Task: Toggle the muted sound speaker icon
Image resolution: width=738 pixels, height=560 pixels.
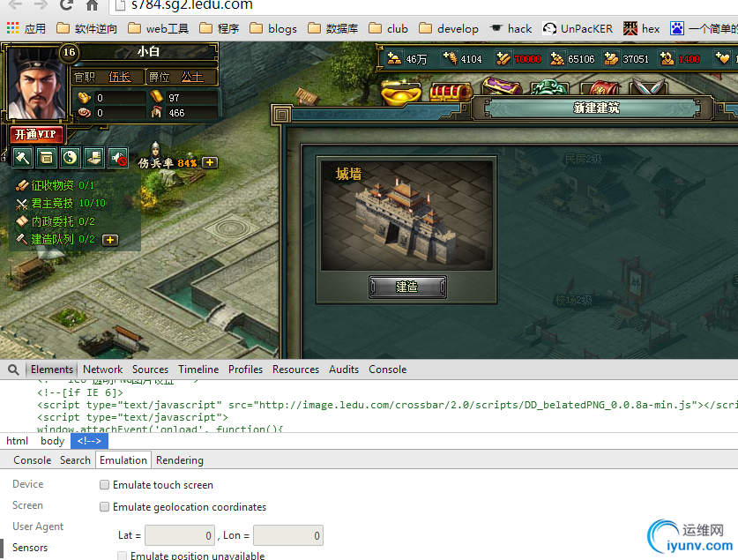Action: pos(117,158)
